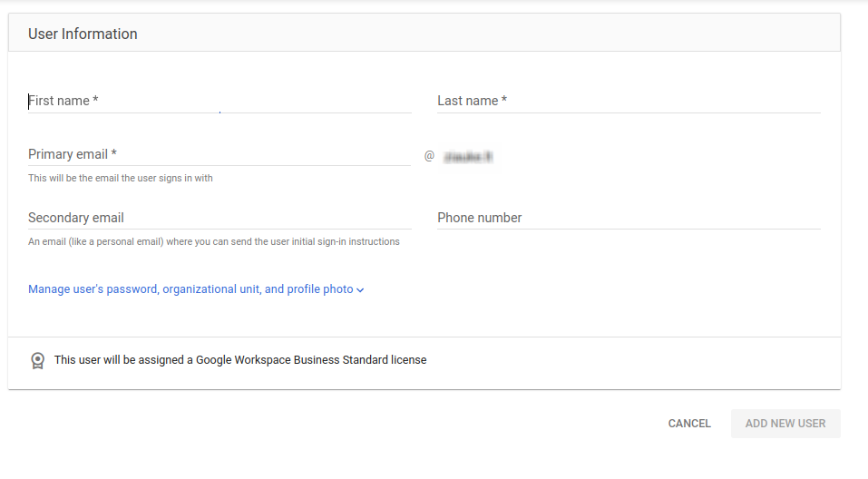This screenshot has height=479, width=868.
Task: Expand options with the chevron arrow
Action: 360,290
